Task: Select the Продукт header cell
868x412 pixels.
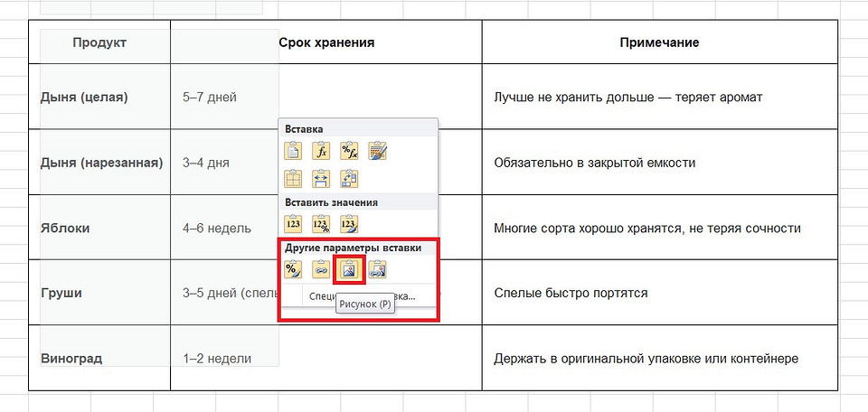Action: [99, 42]
